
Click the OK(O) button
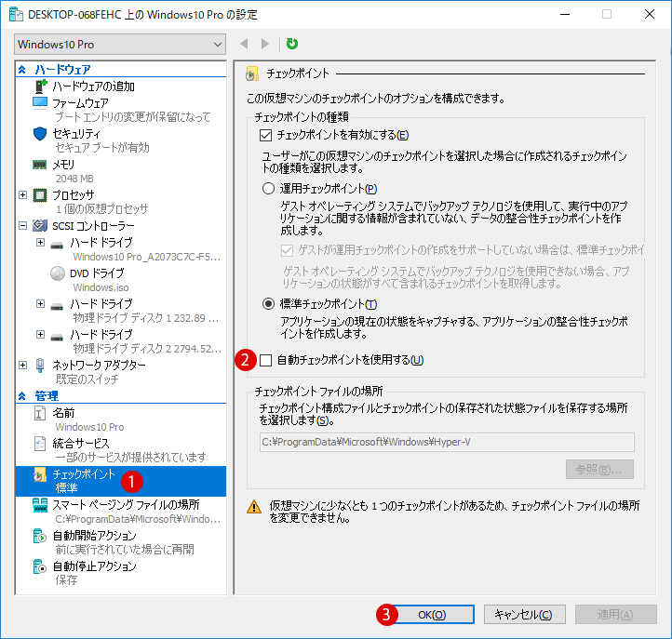click(x=432, y=615)
